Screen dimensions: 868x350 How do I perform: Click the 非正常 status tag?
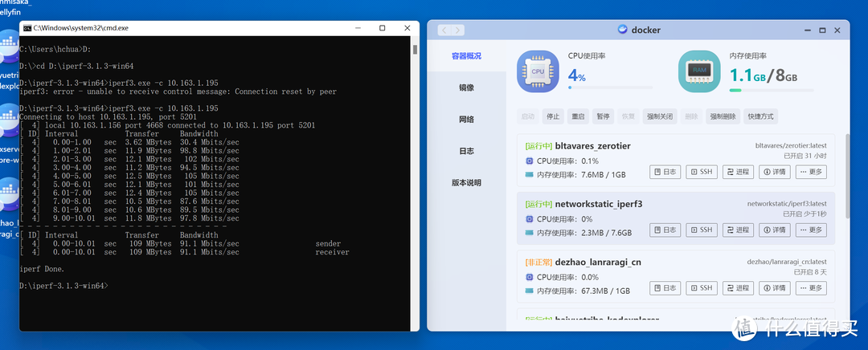click(538, 262)
